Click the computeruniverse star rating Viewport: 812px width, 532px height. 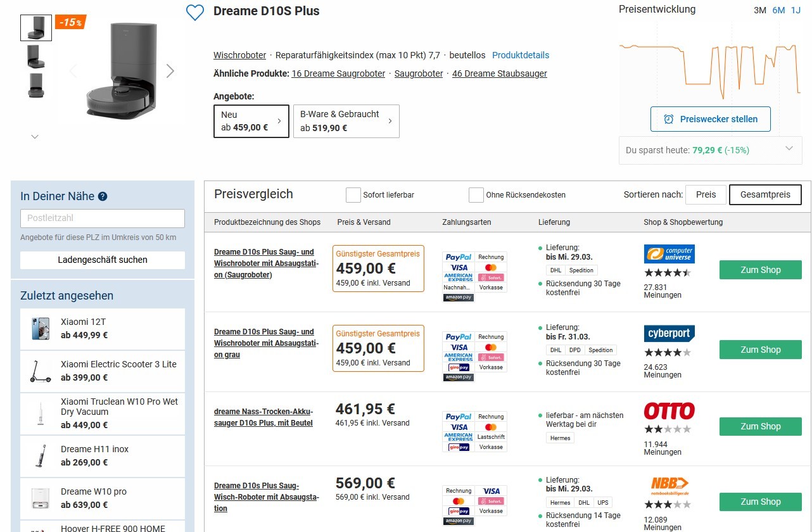(668, 273)
